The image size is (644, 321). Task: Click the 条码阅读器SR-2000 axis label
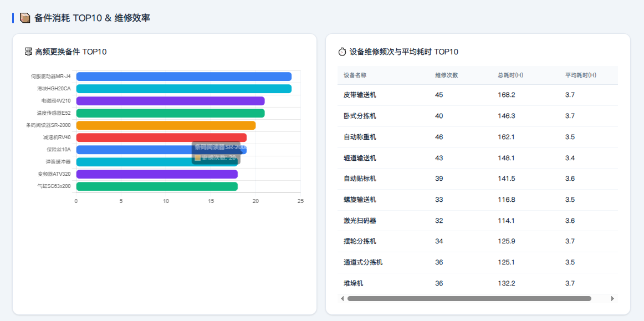tap(48, 125)
